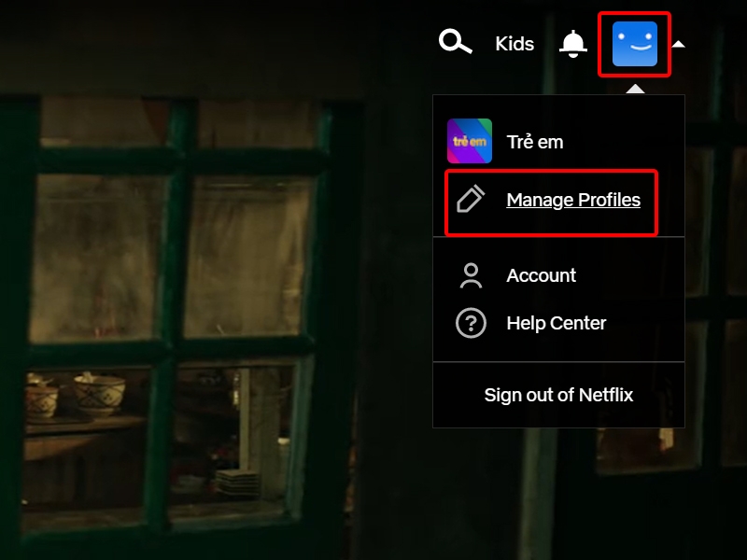
Task: Open notifications bell
Action: 572,44
